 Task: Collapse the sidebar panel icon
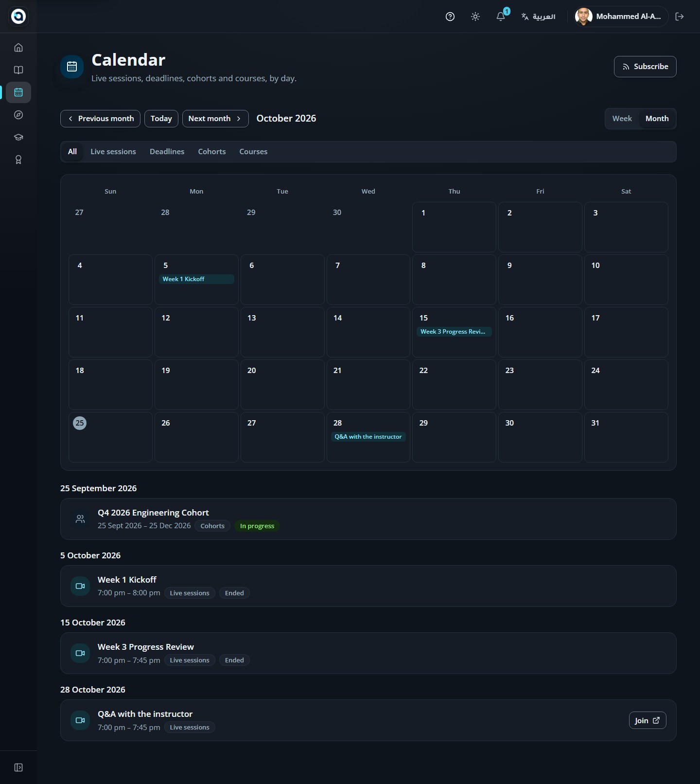click(18, 767)
